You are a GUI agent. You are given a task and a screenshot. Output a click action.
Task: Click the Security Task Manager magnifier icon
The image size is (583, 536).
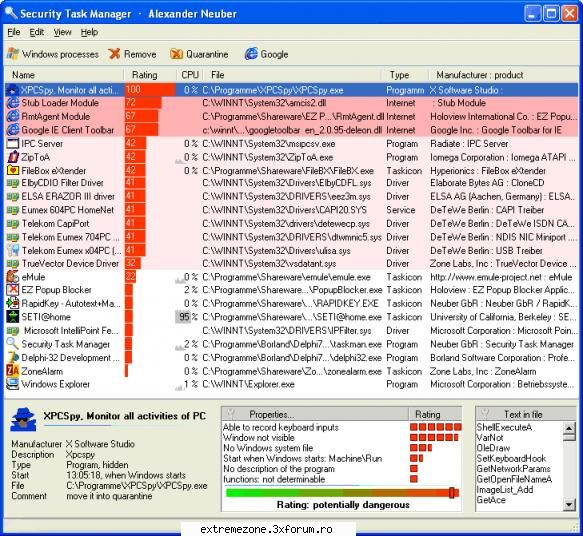coord(13,344)
